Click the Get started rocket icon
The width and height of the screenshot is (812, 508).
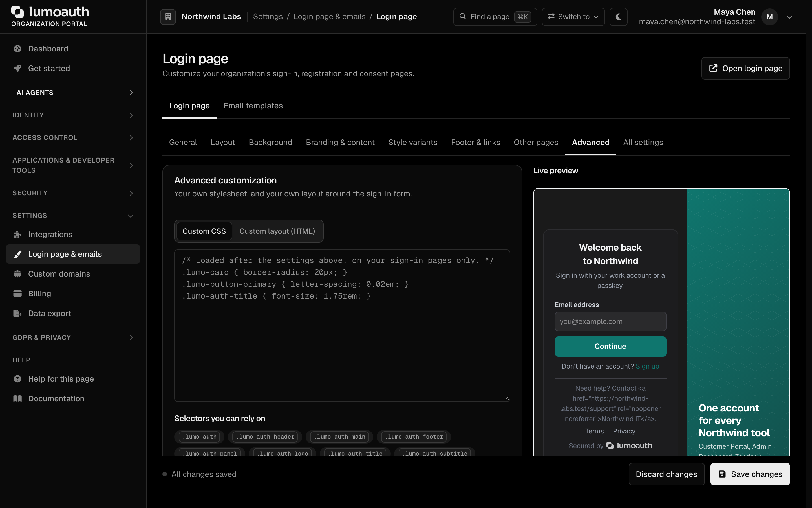[x=17, y=69]
